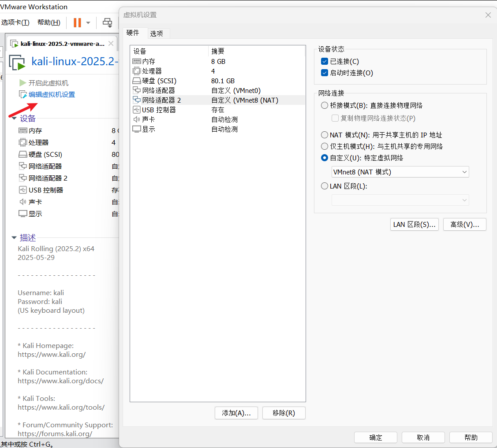Click VM icon on kali-linux tab
497x448 pixels.
point(14,44)
